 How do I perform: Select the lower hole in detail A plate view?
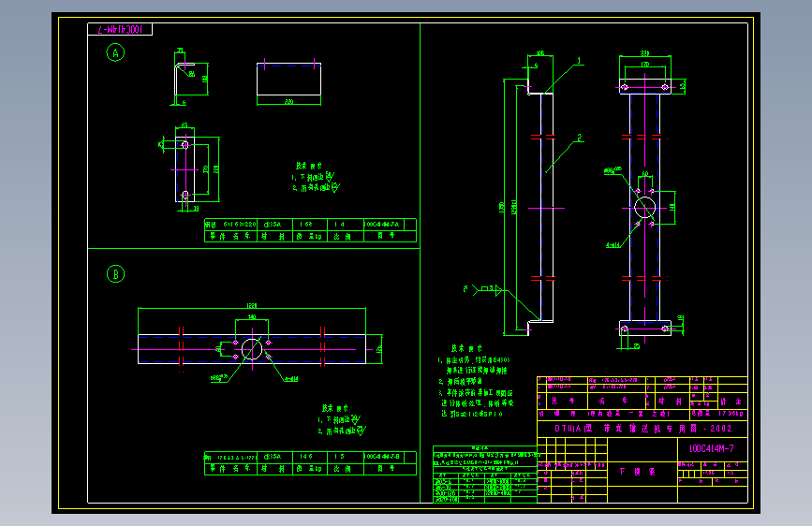(x=185, y=196)
